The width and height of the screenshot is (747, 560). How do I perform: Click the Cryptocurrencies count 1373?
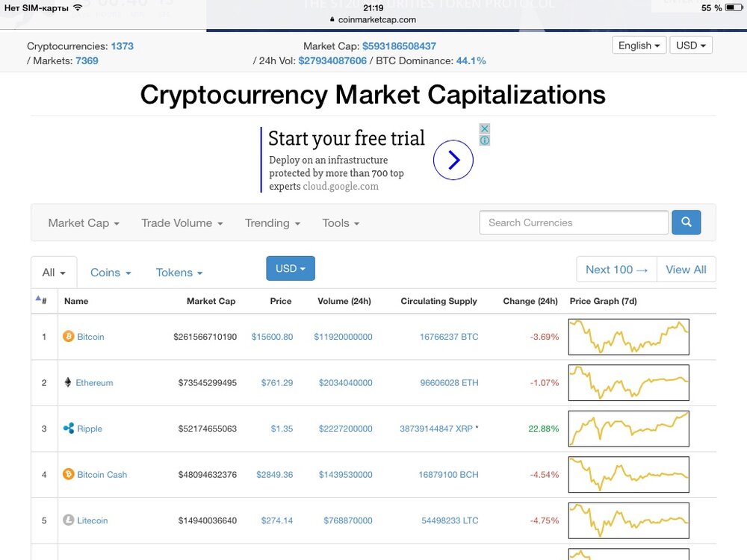pyautogui.click(x=123, y=46)
